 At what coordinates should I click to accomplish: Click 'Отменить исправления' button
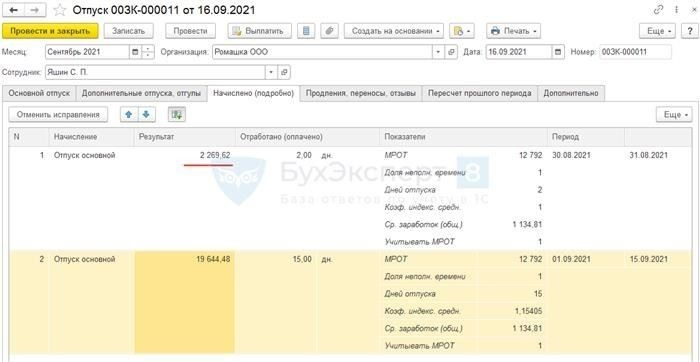(x=58, y=115)
